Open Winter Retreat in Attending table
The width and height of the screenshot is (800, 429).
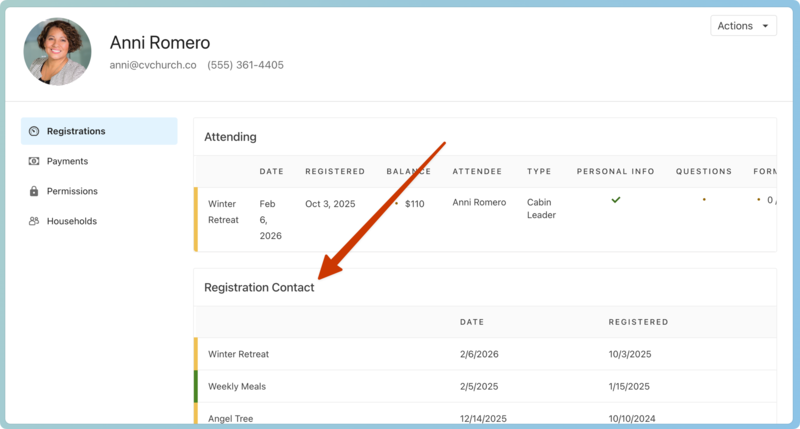click(223, 211)
